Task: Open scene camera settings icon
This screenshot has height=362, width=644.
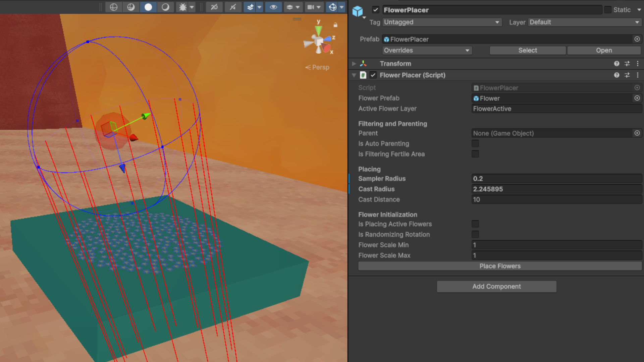Action: pos(311,7)
